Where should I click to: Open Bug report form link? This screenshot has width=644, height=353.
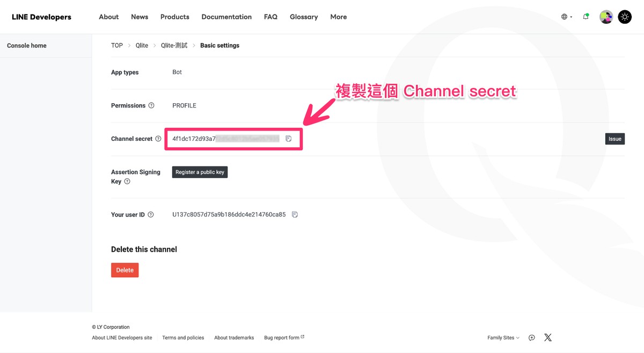pos(284,337)
